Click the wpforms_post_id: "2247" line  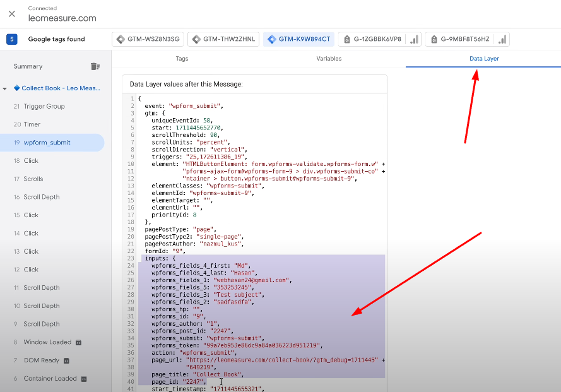point(192,331)
